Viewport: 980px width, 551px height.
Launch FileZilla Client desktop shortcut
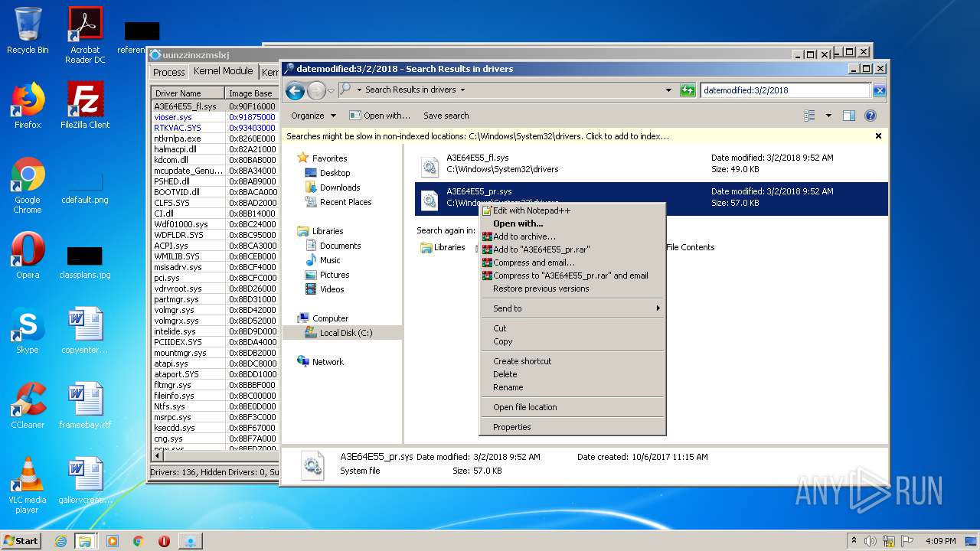tap(85, 106)
